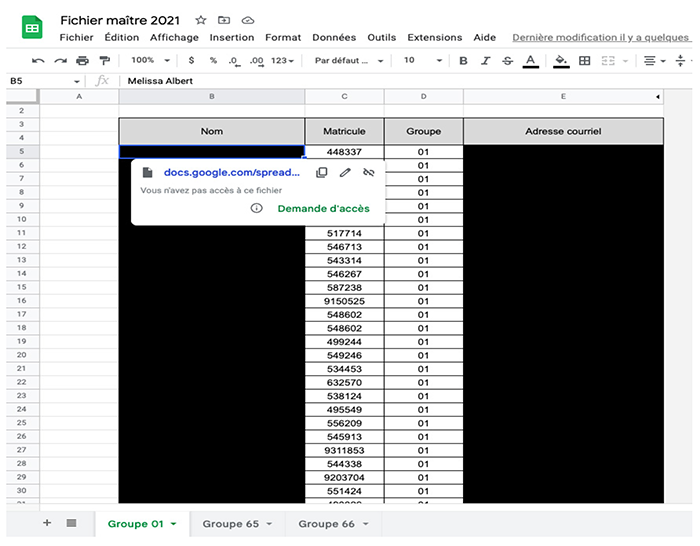Open the Aide menu
Image resolution: width=700 pixels, height=546 pixels.
point(484,38)
